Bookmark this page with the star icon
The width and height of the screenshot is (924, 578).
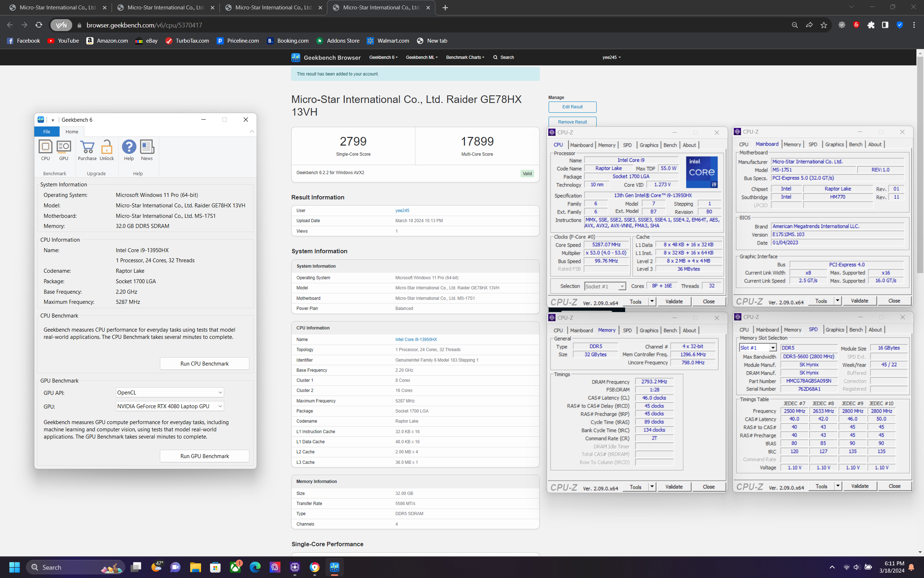pos(824,25)
